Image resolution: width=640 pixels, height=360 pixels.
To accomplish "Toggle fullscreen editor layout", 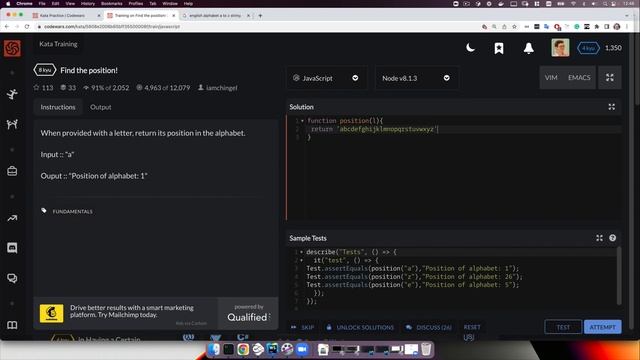I will click(x=610, y=78).
